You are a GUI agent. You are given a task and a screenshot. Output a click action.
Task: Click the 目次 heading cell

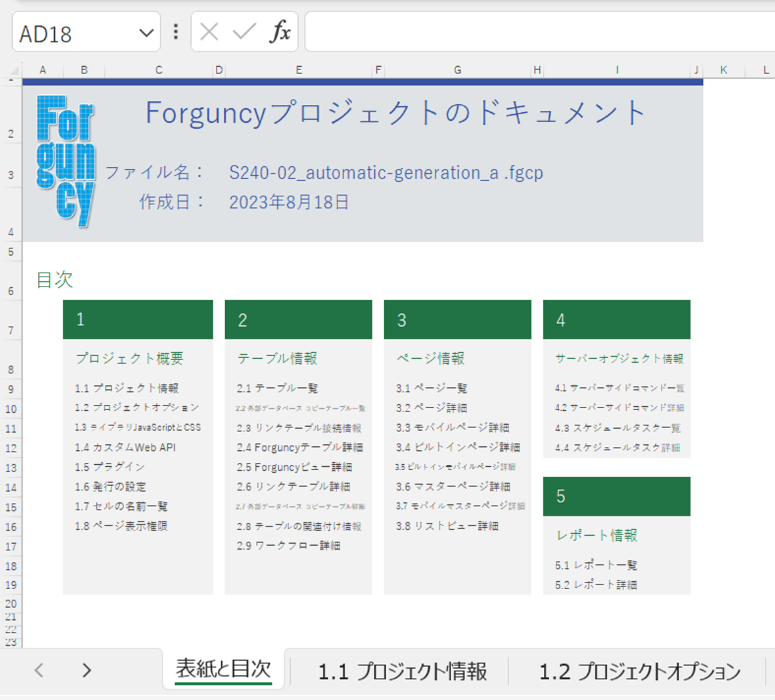55,280
